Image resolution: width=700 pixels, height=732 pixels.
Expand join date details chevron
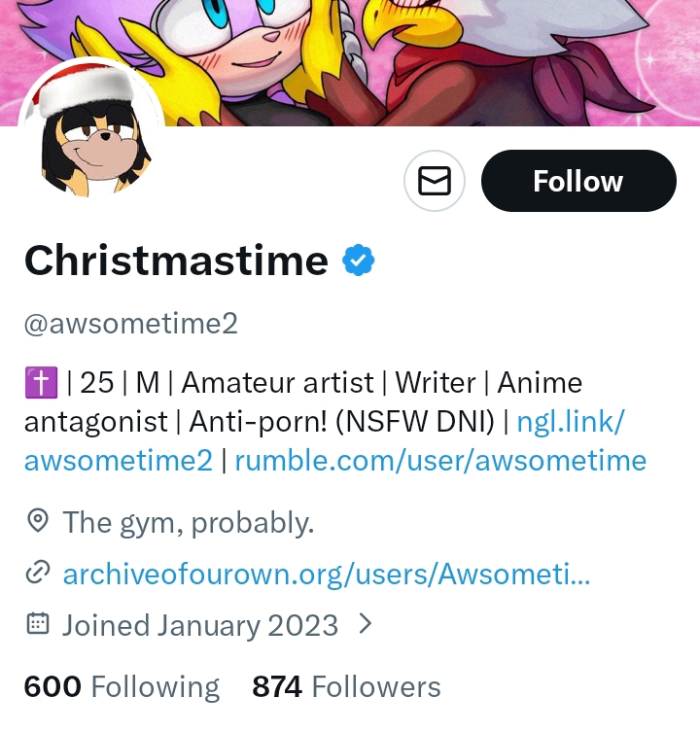point(366,623)
